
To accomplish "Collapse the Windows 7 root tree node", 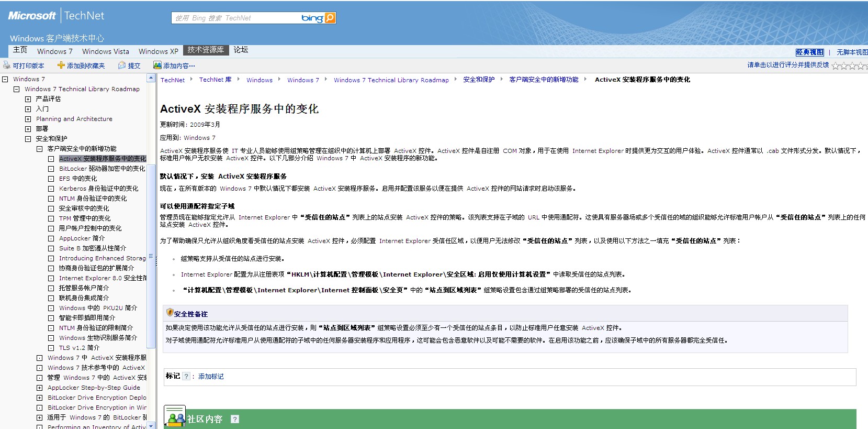I will 5,79.
